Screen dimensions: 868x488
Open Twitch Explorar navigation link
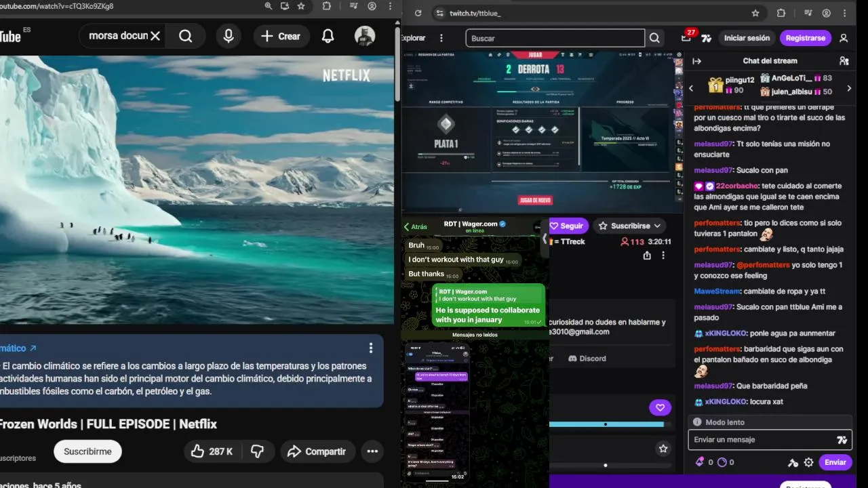tap(414, 38)
